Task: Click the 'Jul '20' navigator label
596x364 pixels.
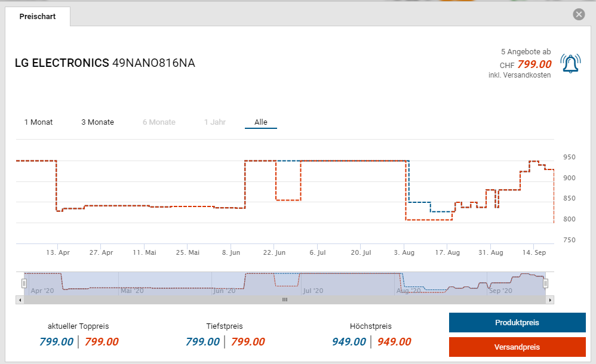Action: (313, 291)
